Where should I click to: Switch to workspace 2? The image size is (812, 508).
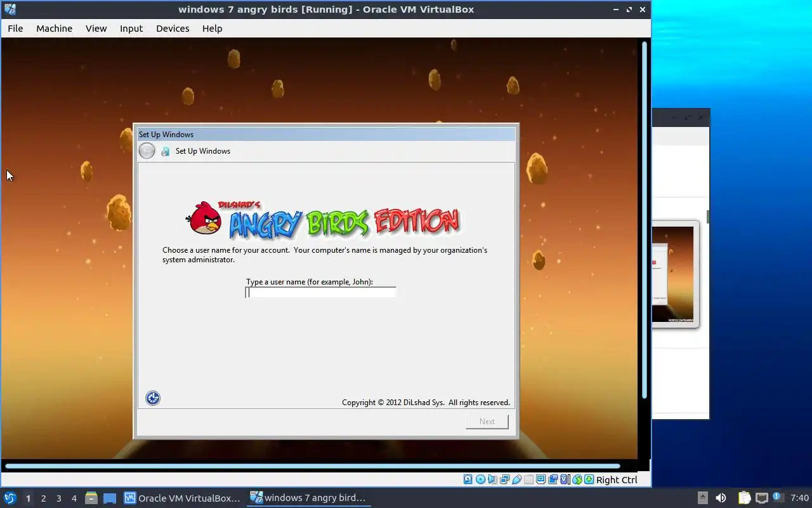click(x=43, y=498)
